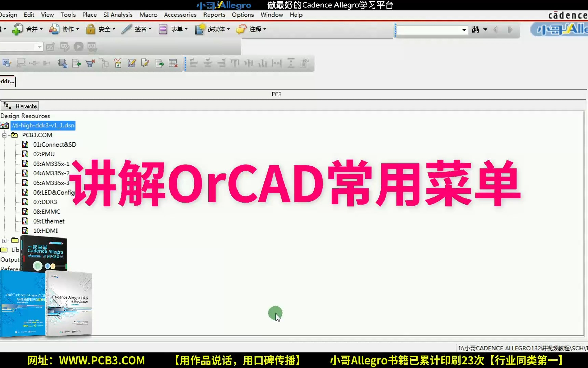Click the align vertical middle icon

point(249,63)
